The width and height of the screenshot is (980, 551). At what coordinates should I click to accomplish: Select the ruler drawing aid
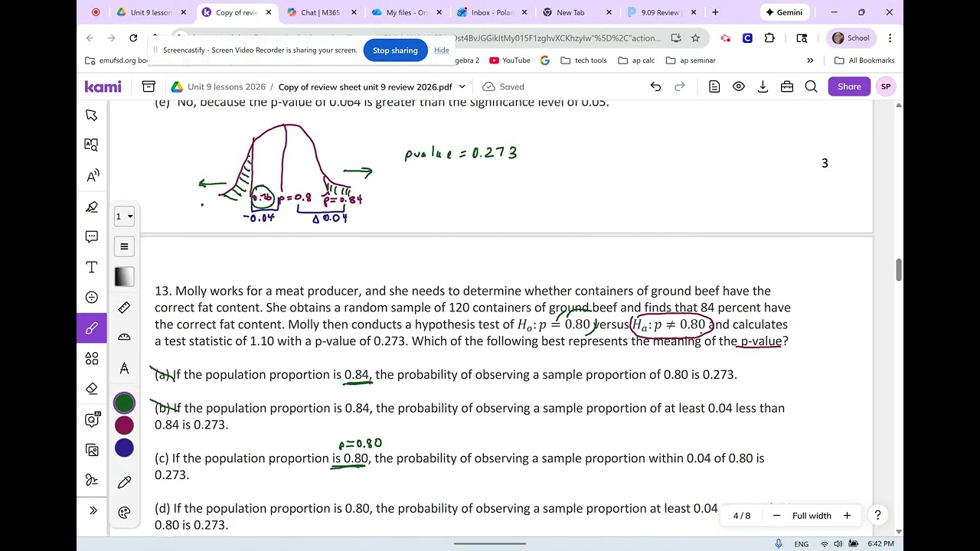tap(124, 308)
